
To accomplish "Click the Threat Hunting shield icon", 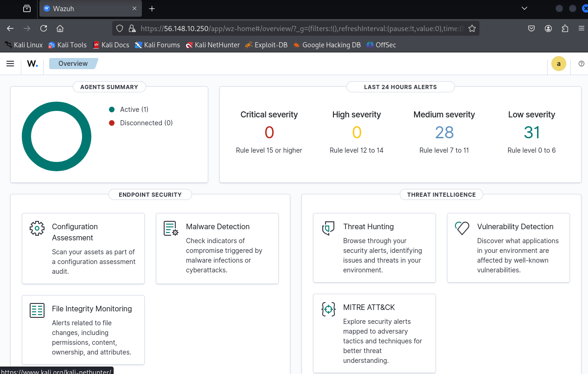I will click(x=328, y=228).
